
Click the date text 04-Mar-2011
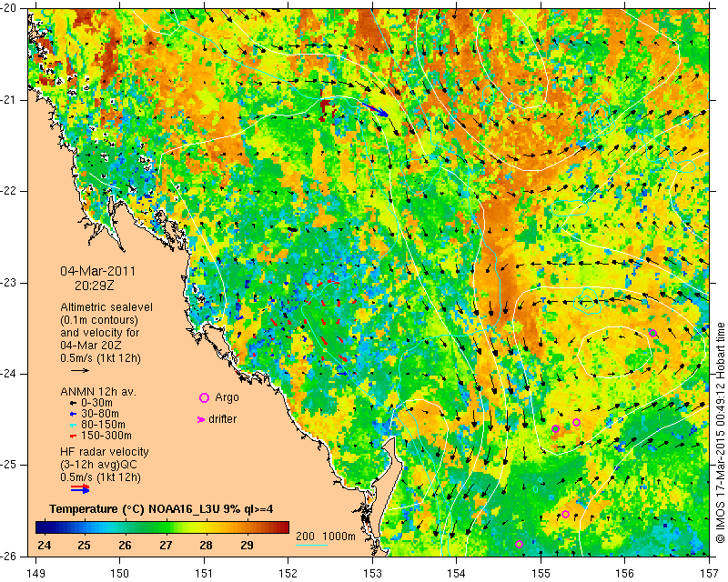coord(98,271)
